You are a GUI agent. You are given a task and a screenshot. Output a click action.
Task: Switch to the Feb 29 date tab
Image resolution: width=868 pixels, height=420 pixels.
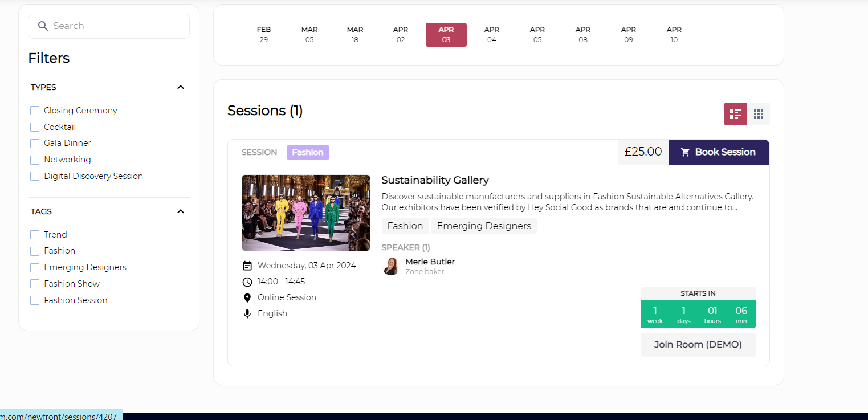click(263, 35)
